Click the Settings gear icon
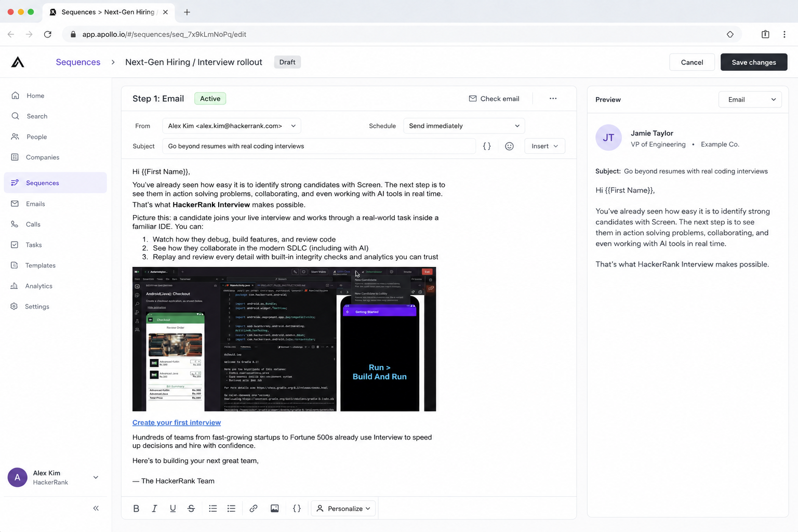Viewport: 798px width, 532px height. (15, 307)
